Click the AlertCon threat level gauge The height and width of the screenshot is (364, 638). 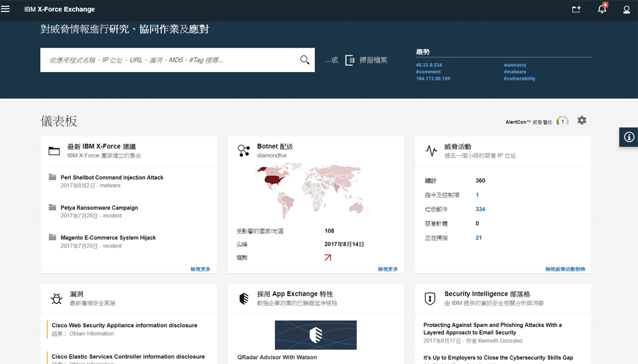point(562,121)
